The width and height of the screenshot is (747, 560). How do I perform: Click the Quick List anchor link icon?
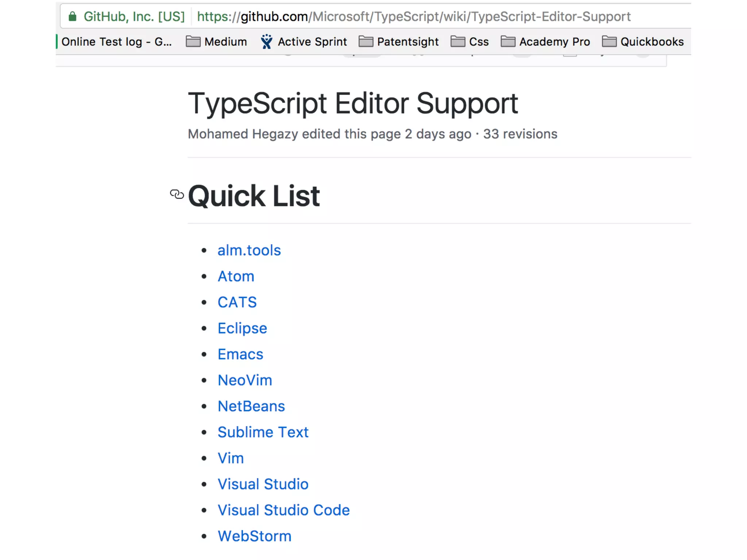(177, 194)
